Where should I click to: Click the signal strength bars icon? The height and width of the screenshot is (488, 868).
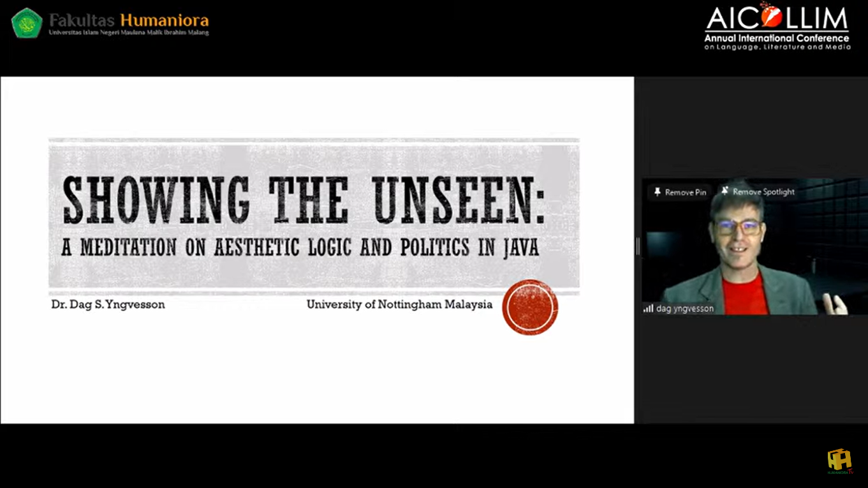click(x=649, y=309)
